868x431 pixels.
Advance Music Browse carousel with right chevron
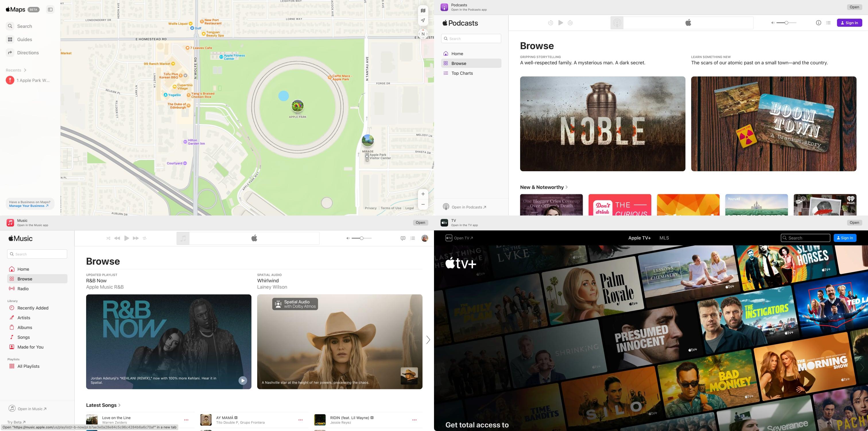click(428, 340)
